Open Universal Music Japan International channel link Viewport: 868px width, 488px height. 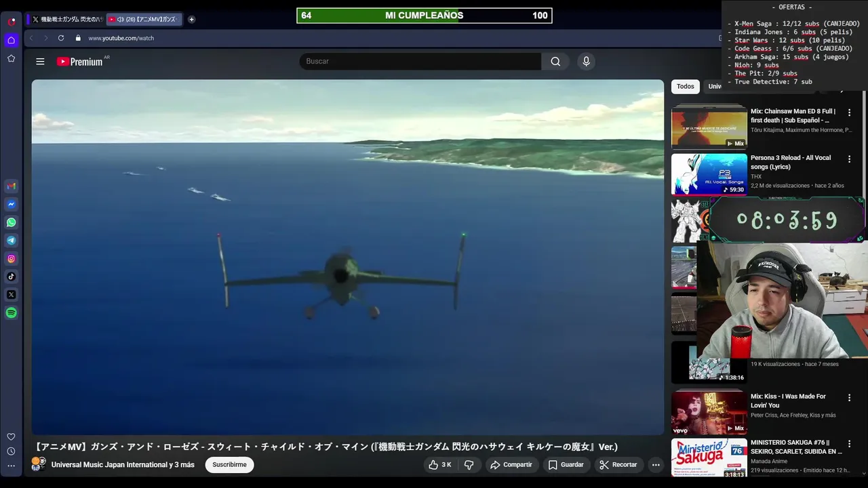(123, 465)
